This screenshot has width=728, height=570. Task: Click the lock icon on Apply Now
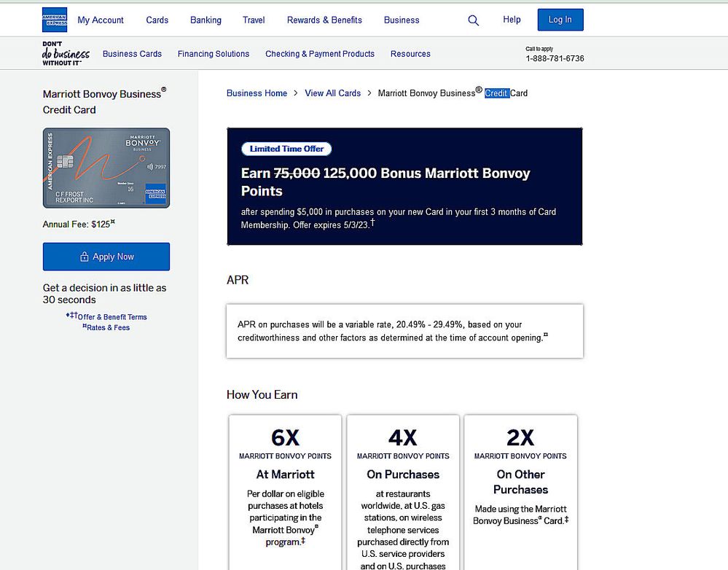click(84, 257)
